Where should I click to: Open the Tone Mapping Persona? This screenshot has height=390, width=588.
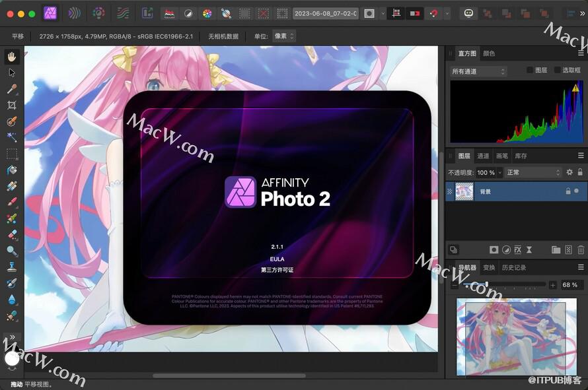click(x=123, y=13)
